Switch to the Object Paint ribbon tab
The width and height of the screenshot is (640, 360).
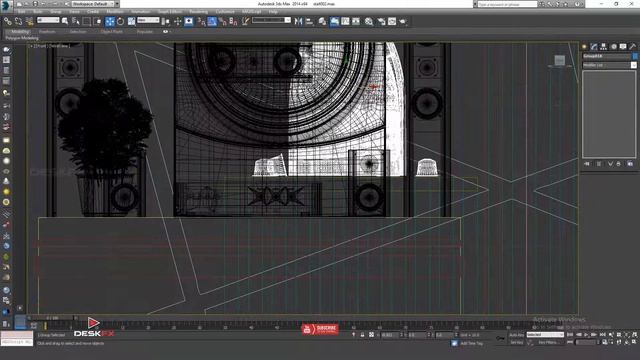point(111,31)
